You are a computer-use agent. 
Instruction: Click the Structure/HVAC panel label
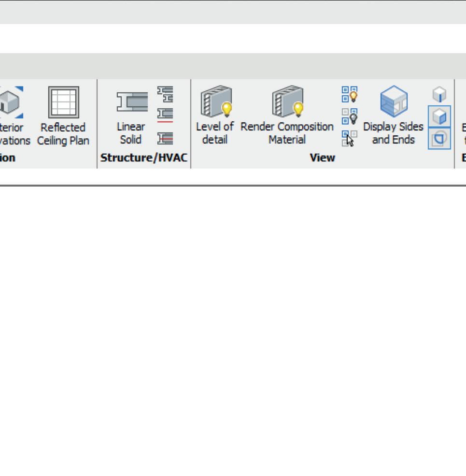coord(144,158)
